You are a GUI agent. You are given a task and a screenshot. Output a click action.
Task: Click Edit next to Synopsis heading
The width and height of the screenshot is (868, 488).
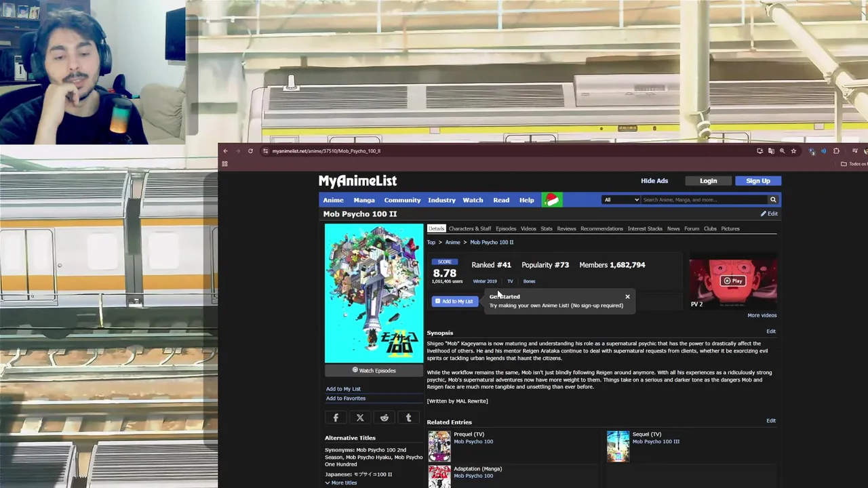(x=771, y=331)
